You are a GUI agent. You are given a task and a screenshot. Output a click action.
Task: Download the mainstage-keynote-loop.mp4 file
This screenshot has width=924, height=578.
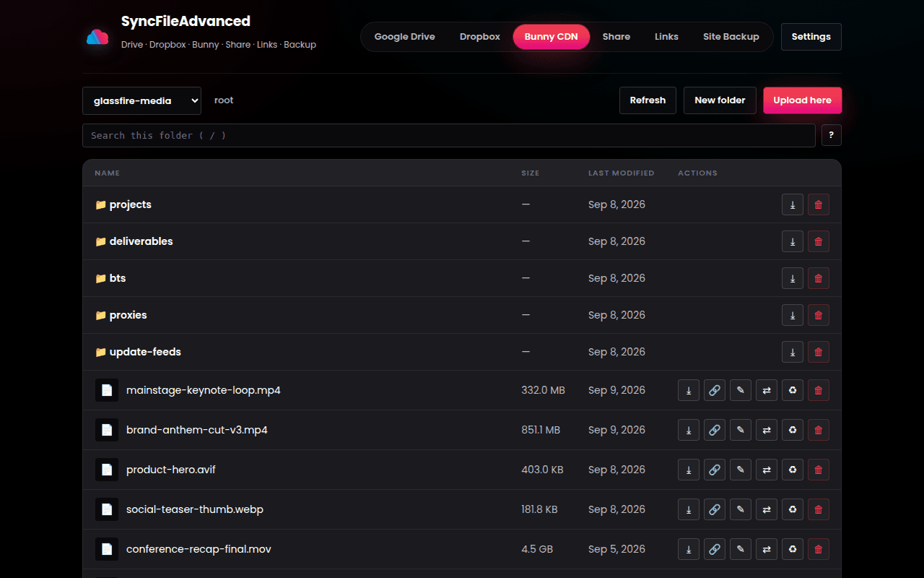[688, 390]
